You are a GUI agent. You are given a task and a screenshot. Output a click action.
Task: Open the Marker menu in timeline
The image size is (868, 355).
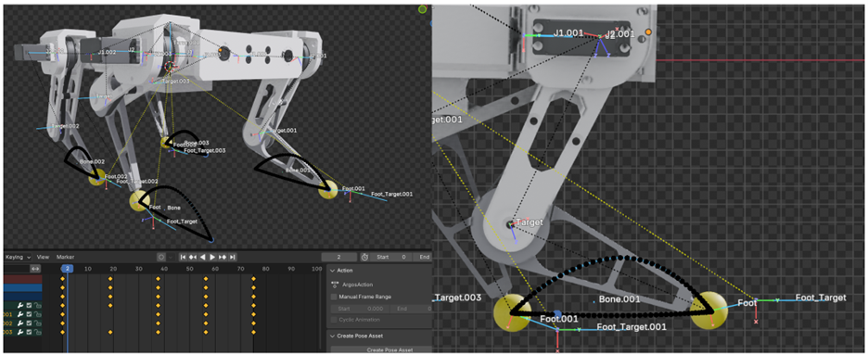65,257
